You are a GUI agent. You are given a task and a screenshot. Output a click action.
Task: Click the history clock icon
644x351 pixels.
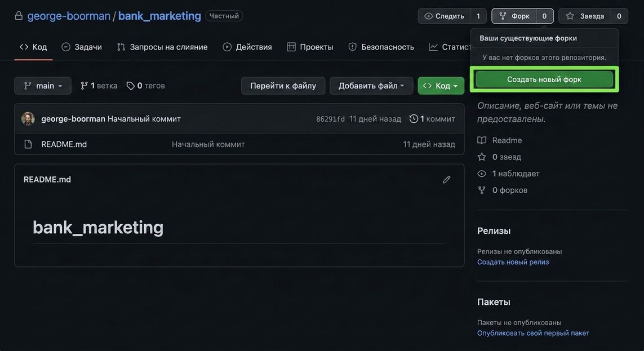[x=414, y=119]
